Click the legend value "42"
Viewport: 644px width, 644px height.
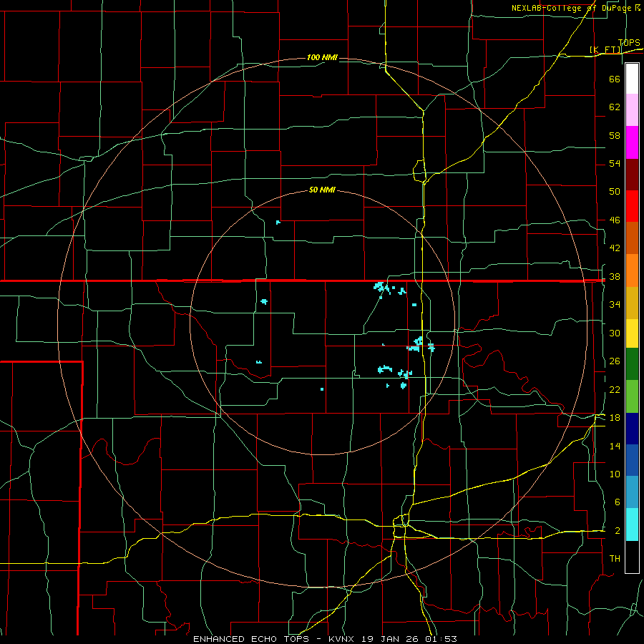[x=615, y=248]
